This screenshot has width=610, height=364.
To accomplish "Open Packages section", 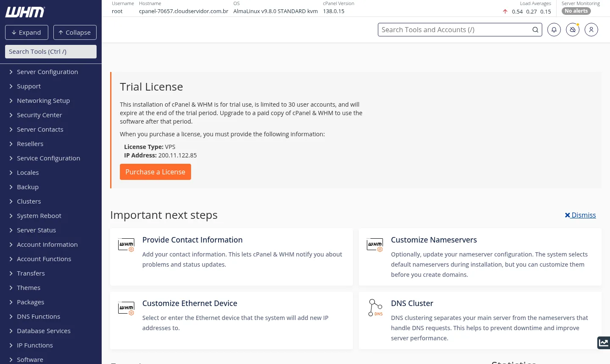I will pos(51,302).
